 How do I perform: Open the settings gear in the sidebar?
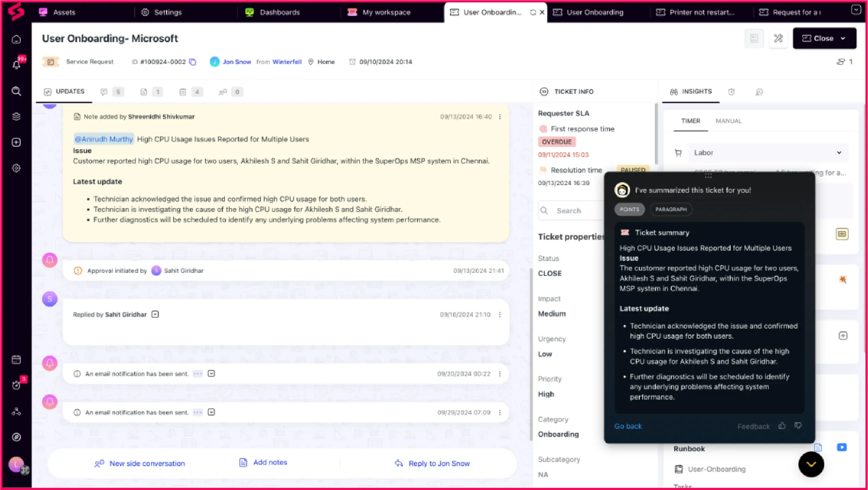[x=16, y=168]
